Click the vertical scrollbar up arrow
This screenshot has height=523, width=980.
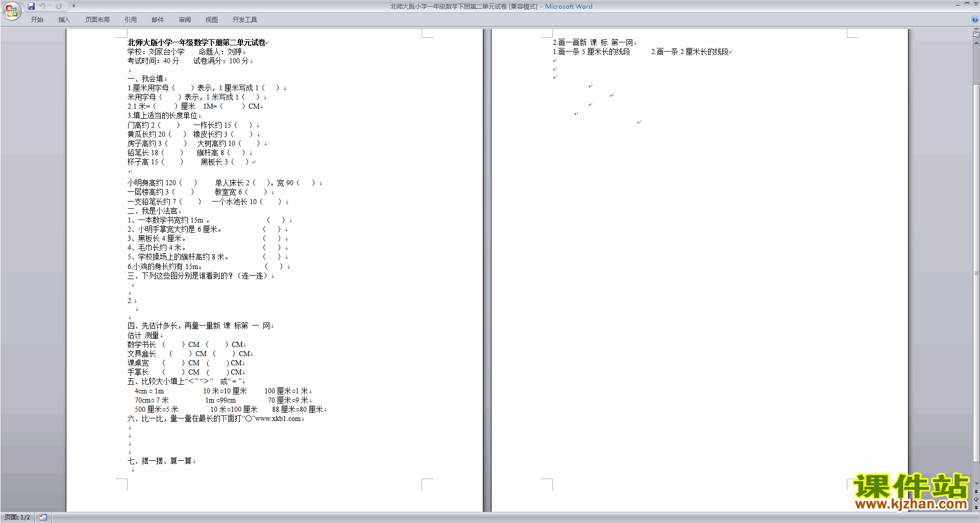click(976, 42)
